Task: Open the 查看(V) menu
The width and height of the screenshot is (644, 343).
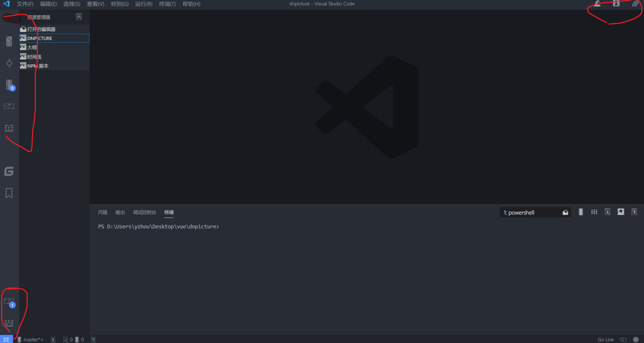Action: pyautogui.click(x=96, y=4)
